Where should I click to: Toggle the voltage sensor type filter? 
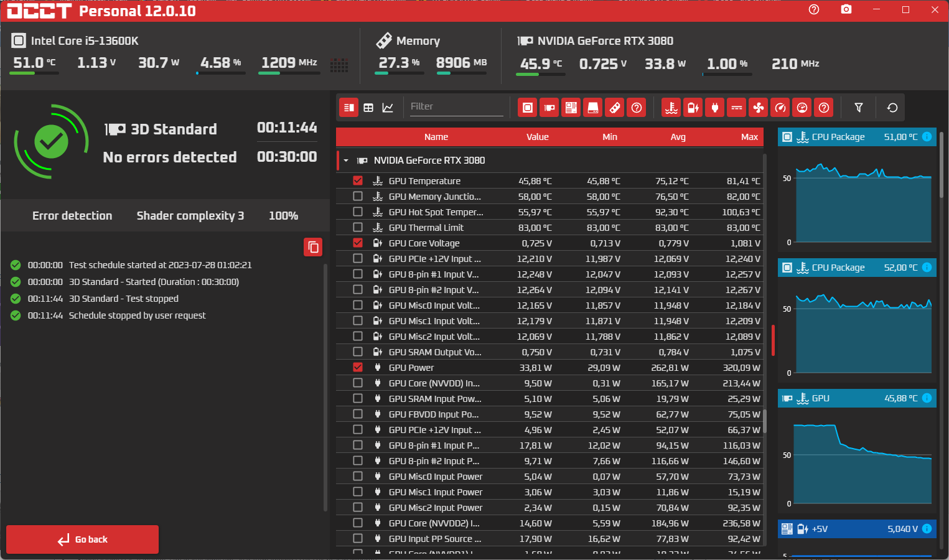693,108
